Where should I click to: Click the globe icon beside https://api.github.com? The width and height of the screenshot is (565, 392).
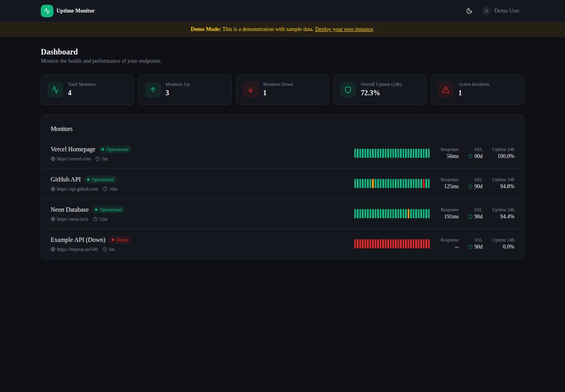(x=53, y=189)
